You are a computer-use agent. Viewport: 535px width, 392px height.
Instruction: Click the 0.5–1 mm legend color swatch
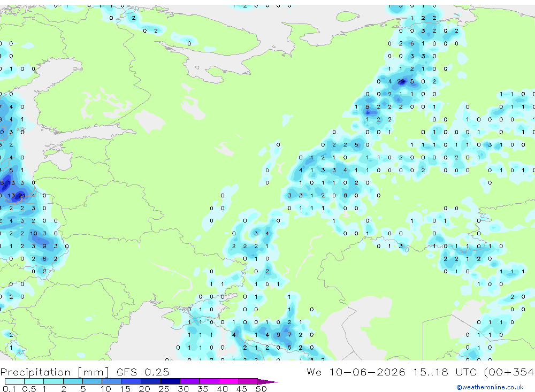click(34, 381)
